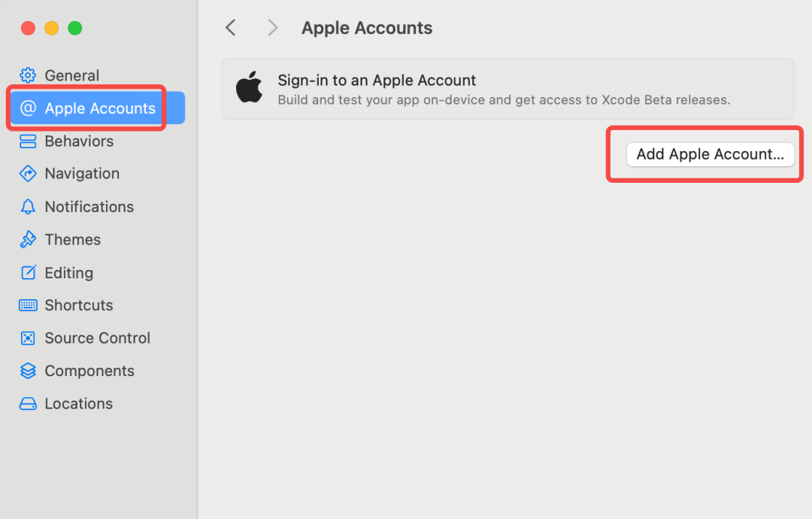The image size is (812, 519).
Task: Open the Source Control settings pane
Action: coord(97,338)
